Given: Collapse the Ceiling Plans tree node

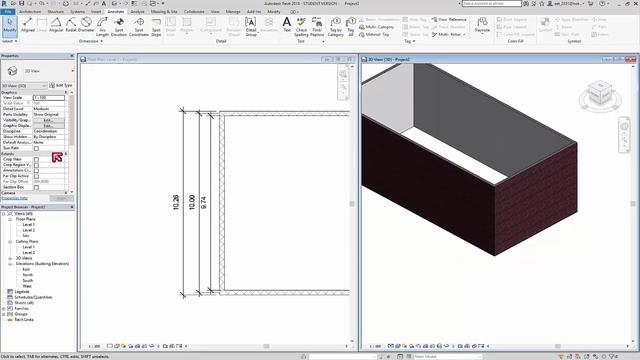Looking at the screenshot, I should point(10,242).
